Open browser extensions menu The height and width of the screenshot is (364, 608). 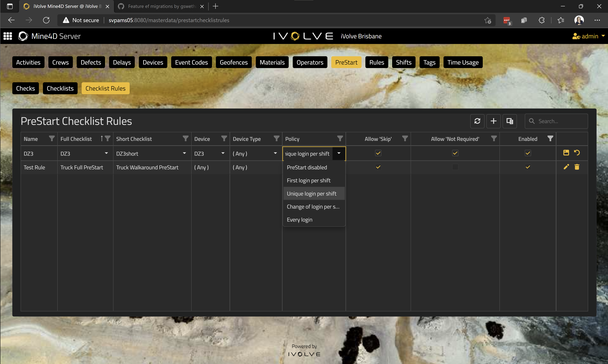[x=541, y=20]
